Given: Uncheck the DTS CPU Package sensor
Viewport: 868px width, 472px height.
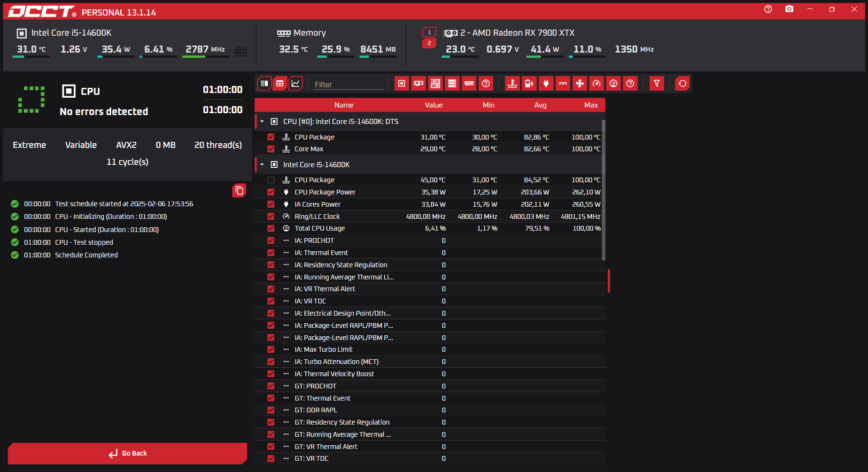Looking at the screenshot, I should (x=271, y=137).
